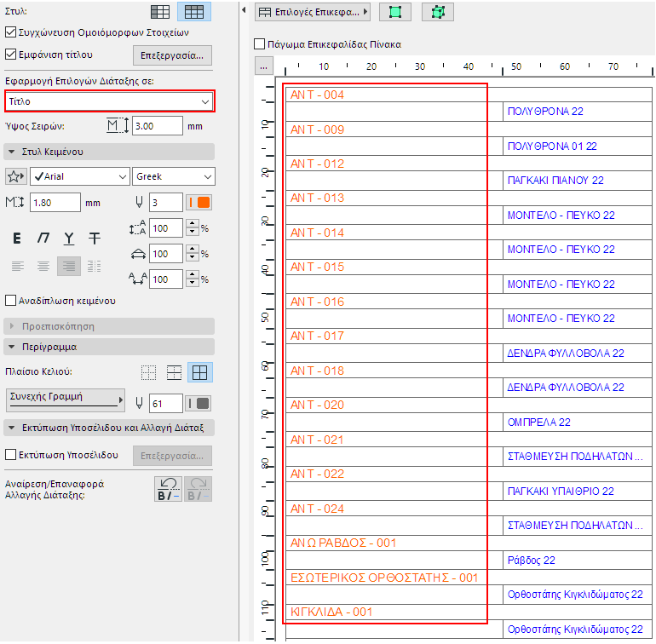Toggle strikethrough text style icon
Screen dimensions: 656x644
(95, 239)
